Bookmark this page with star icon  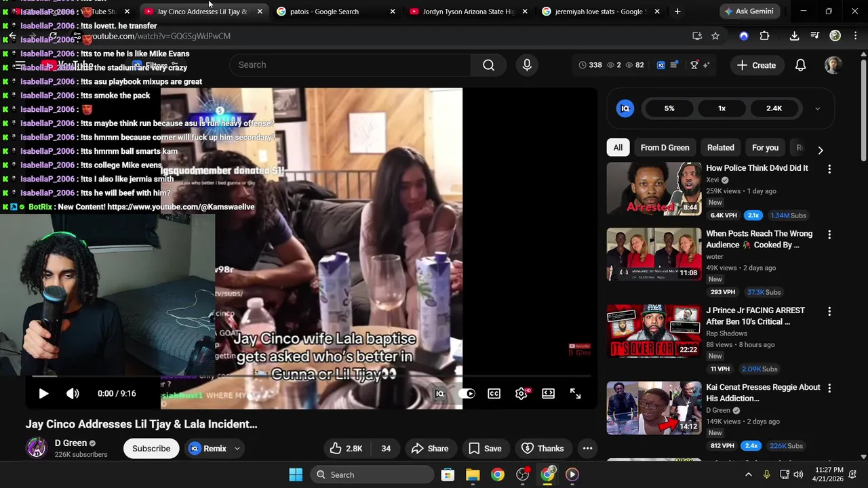tap(715, 36)
